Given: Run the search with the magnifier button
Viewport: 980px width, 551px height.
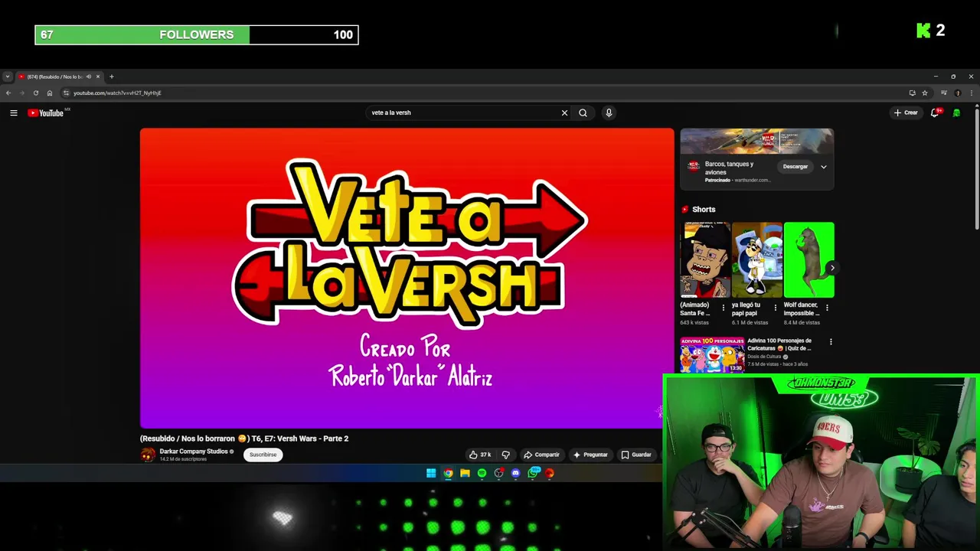Looking at the screenshot, I should [583, 112].
